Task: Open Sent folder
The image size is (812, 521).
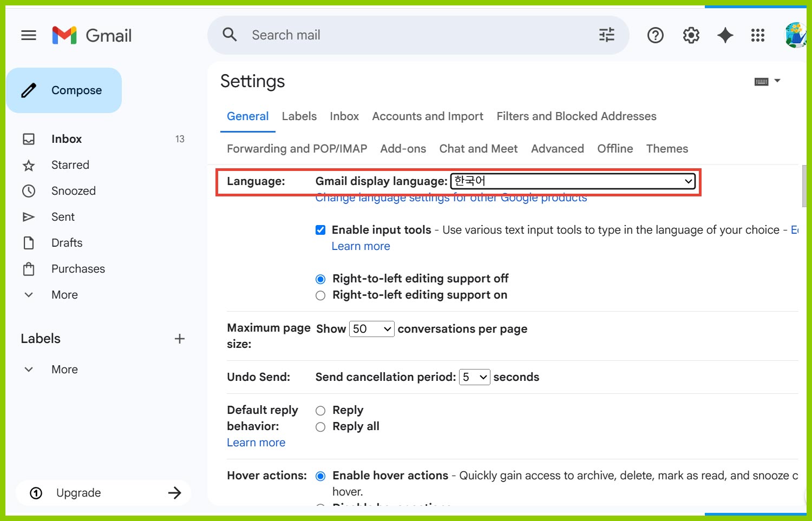Action: 63,217
